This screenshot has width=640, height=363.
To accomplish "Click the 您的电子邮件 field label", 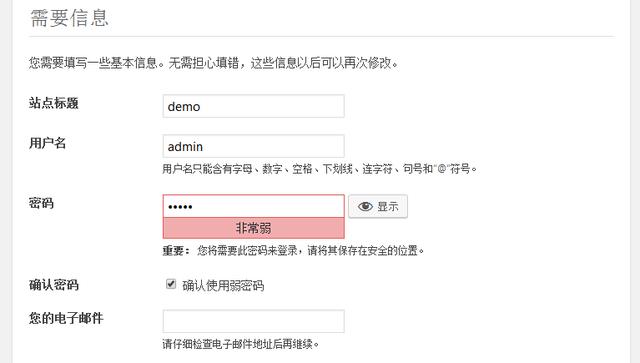I will tap(66, 318).
